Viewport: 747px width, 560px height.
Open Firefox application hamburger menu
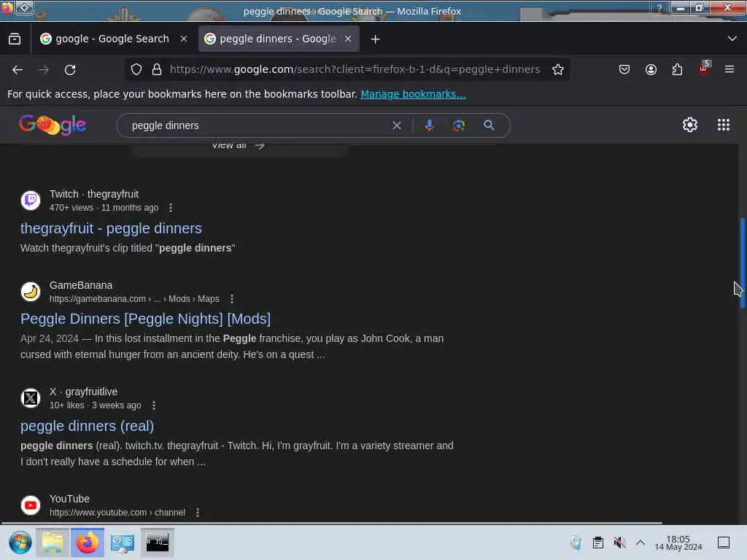click(x=729, y=69)
